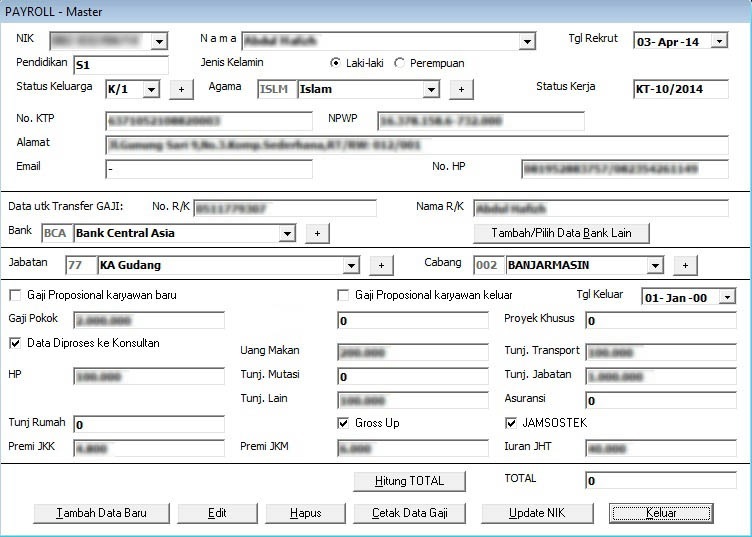Click Tambah/Pilih Data Bank Lain button

point(561,233)
